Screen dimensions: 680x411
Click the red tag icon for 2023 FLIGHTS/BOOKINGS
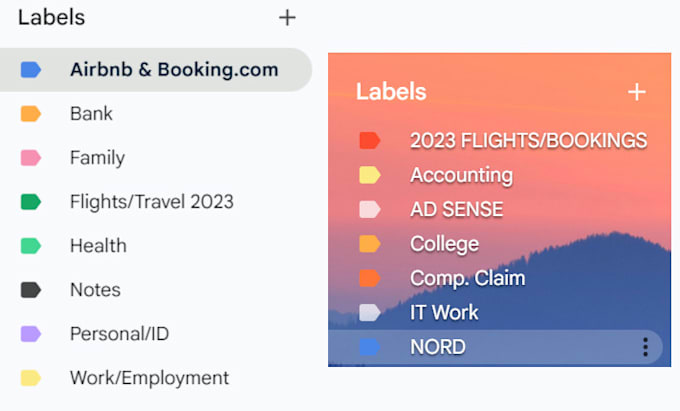[x=370, y=141]
